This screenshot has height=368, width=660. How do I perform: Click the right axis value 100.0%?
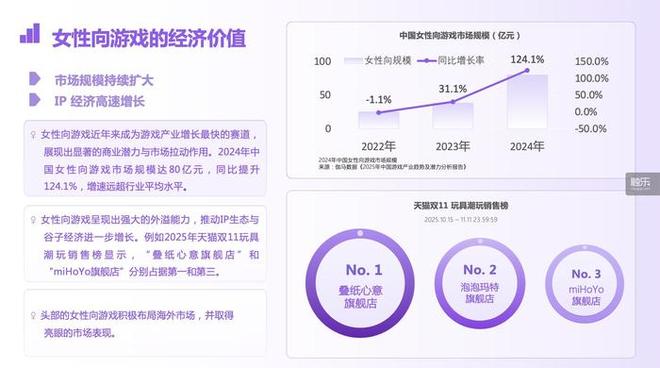coord(591,78)
